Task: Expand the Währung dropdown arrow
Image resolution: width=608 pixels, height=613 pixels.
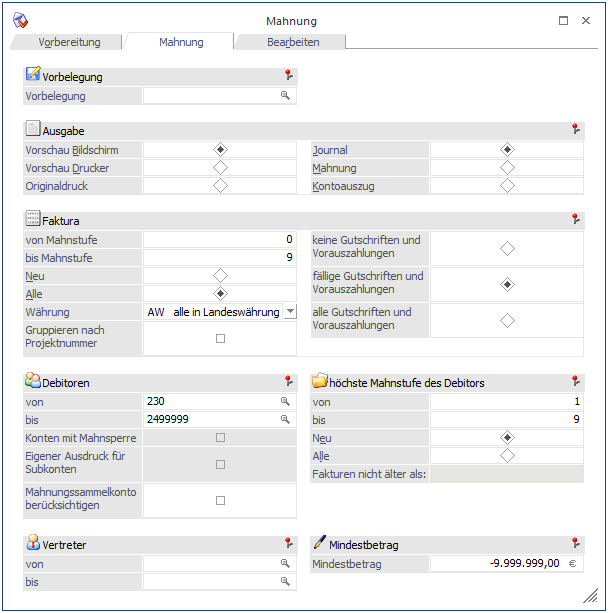Action: [x=290, y=312]
